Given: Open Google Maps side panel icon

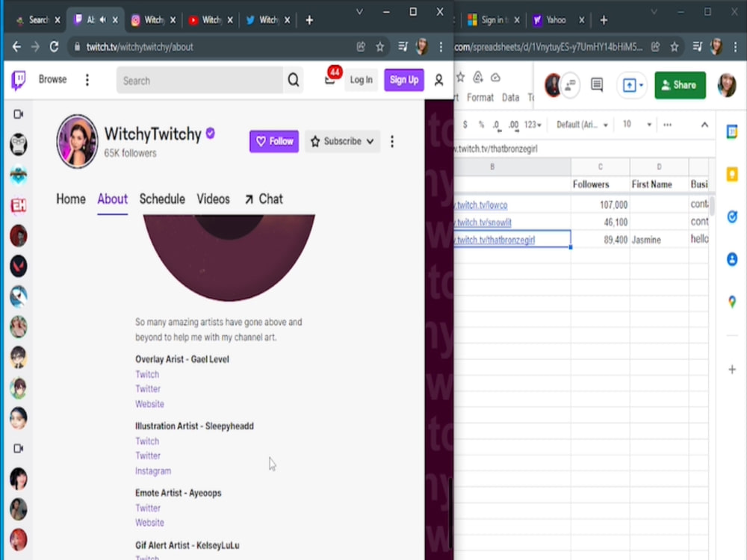Looking at the screenshot, I should click(x=732, y=302).
